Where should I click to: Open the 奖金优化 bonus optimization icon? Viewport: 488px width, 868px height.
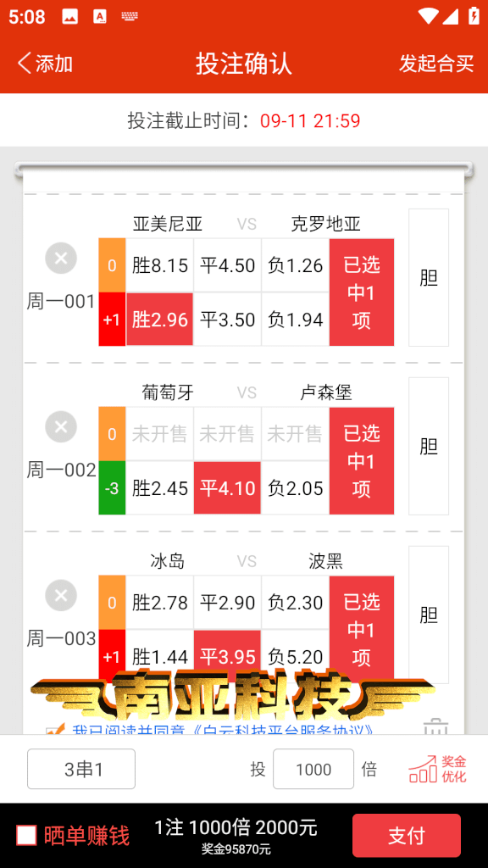(438, 769)
